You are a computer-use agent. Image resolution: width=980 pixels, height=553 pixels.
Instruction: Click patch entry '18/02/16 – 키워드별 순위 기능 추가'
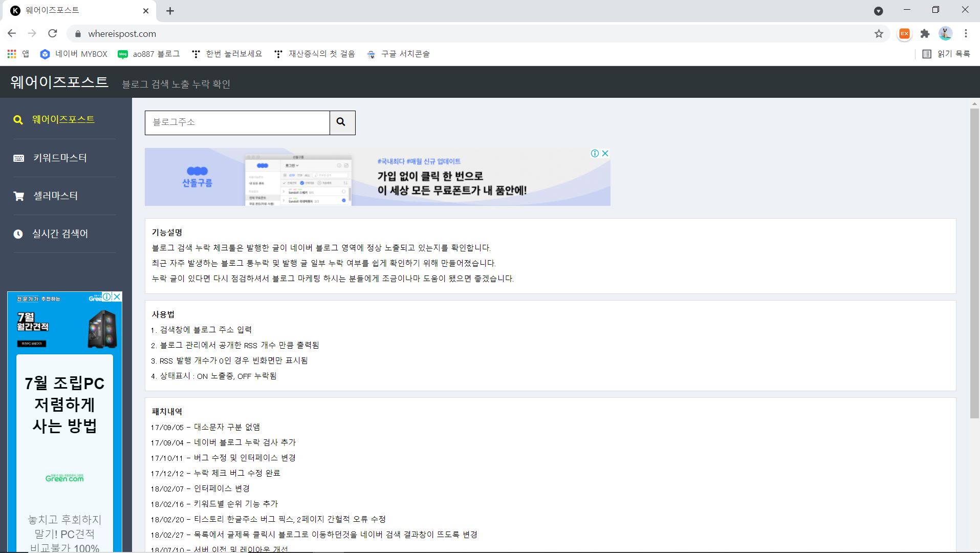[x=214, y=504]
